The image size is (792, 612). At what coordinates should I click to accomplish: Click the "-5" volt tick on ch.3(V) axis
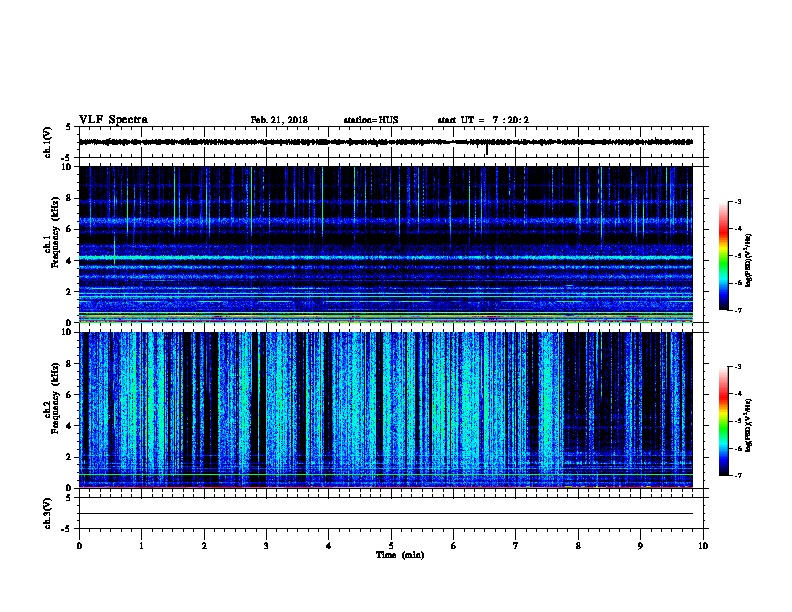click(x=67, y=529)
